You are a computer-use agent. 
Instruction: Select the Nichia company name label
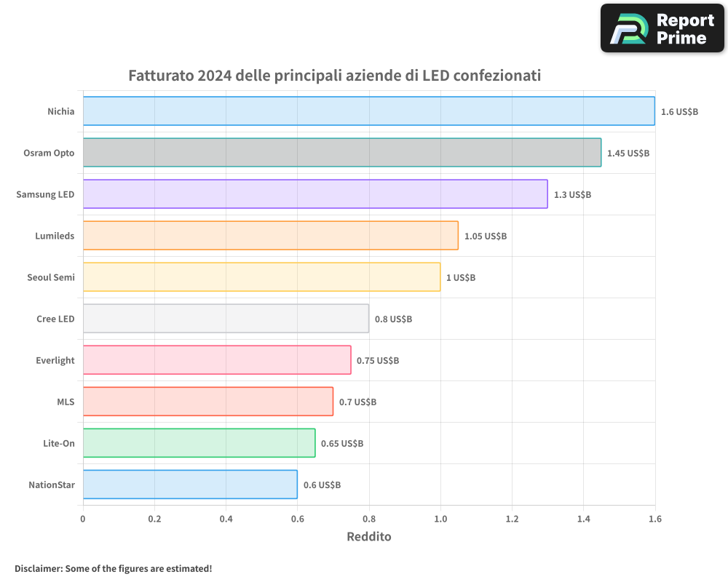(60, 111)
